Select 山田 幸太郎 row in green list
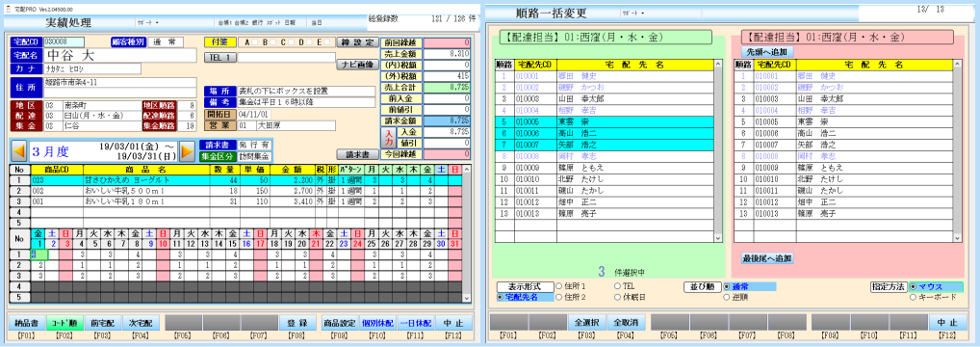 (x=605, y=98)
